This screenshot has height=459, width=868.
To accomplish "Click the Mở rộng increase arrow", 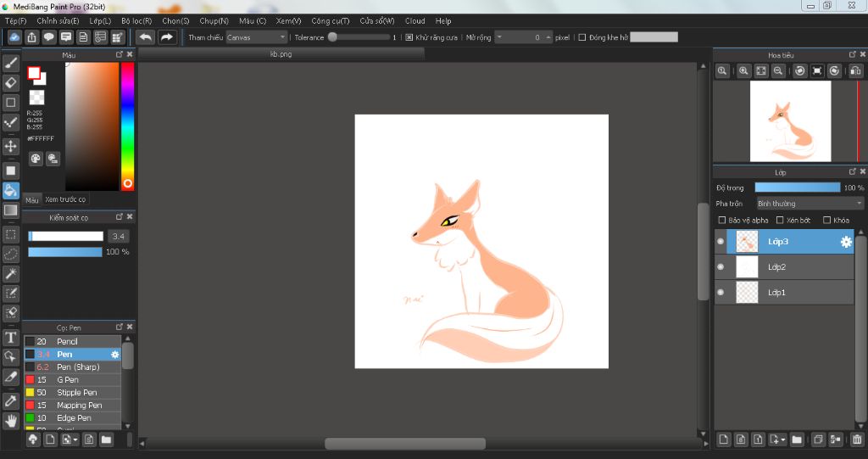I will tap(548, 37).
